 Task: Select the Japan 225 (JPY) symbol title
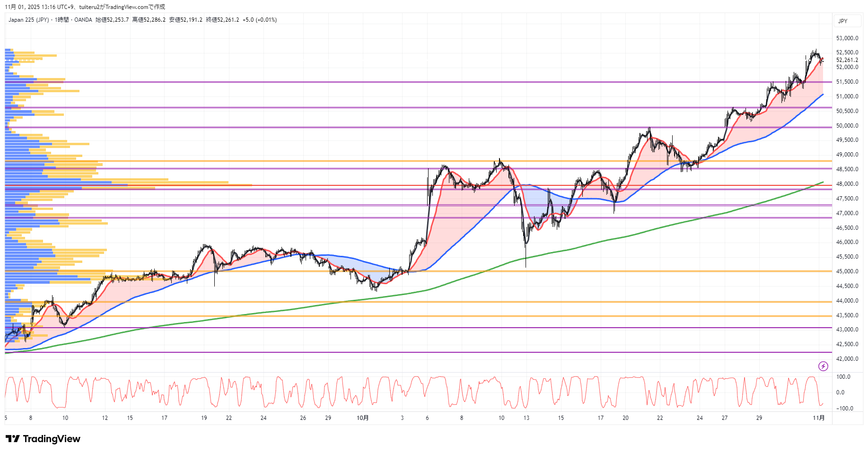(28, 20)
